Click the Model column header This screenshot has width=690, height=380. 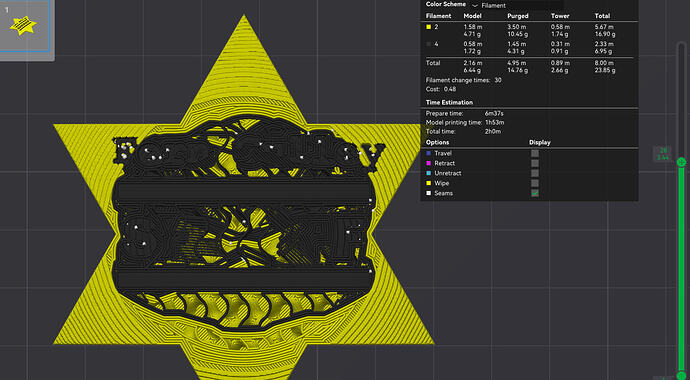point(472,16)
